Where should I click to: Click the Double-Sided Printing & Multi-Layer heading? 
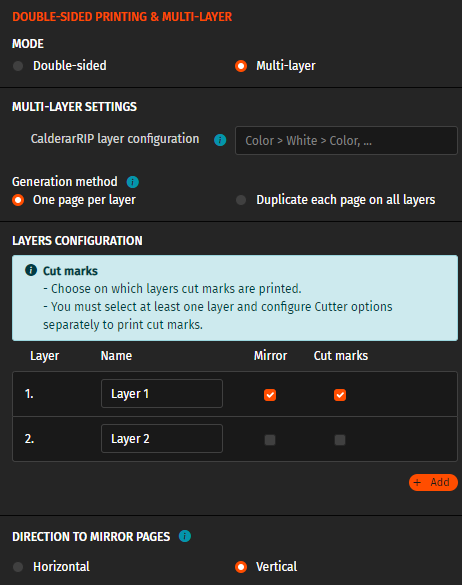(122, 17)
